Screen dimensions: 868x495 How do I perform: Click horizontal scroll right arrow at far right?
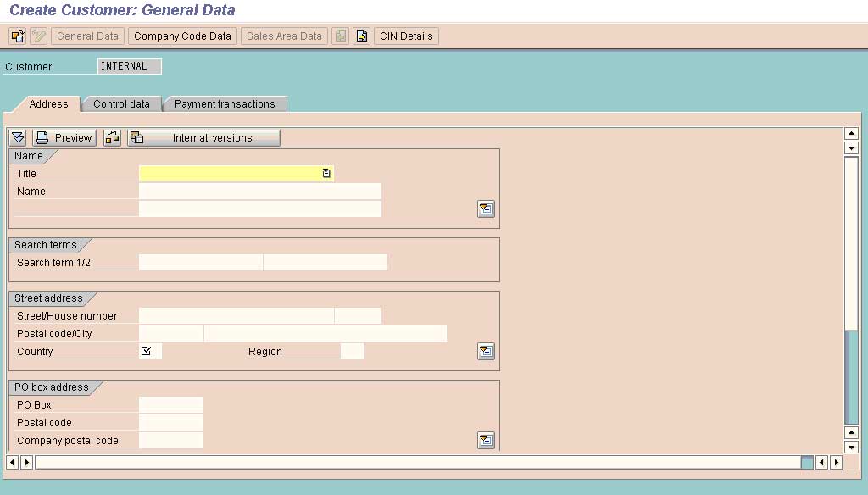click(836, 462)
